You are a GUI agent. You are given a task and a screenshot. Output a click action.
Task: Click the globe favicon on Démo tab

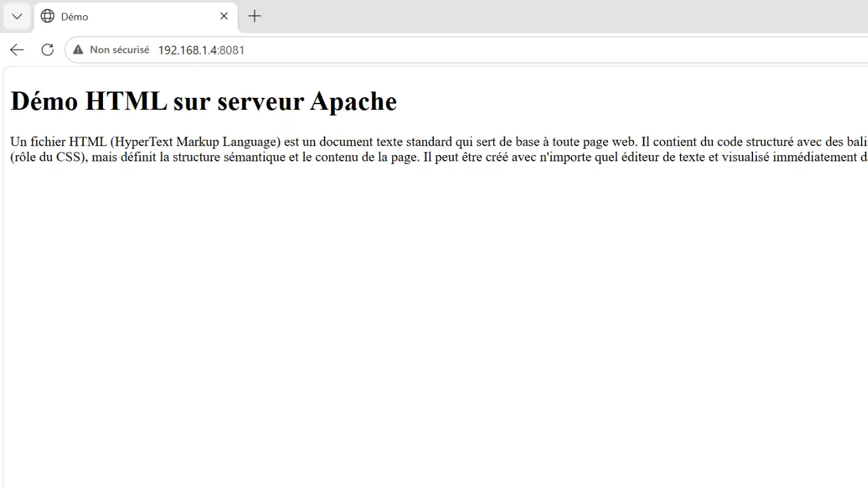[x=48, y=17]
